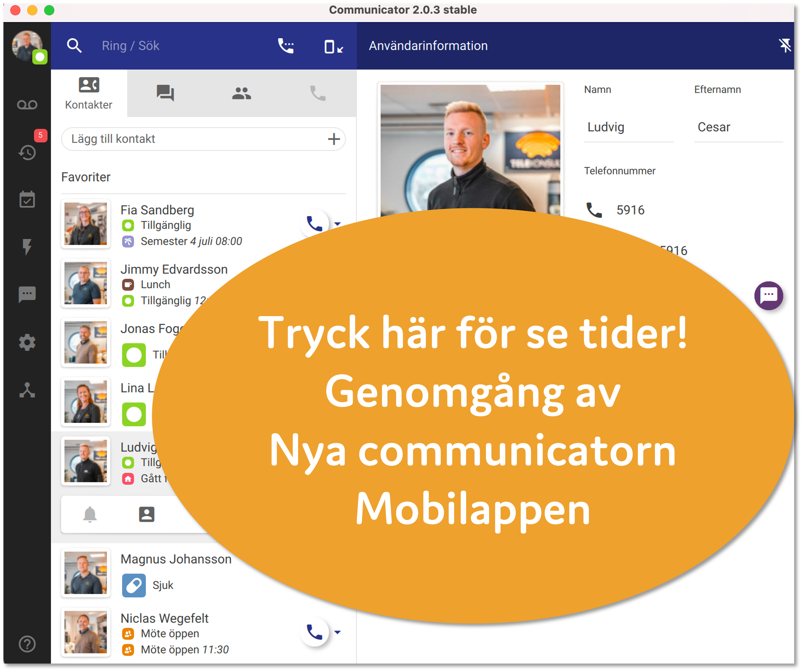Select contact Magnus Johansson

click(176, 559)
